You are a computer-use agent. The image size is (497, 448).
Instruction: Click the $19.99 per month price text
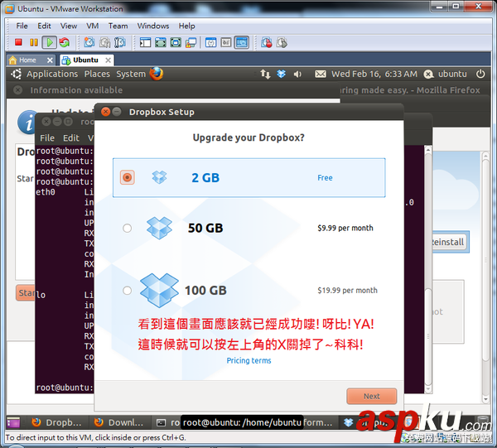[x=347, y=290]
